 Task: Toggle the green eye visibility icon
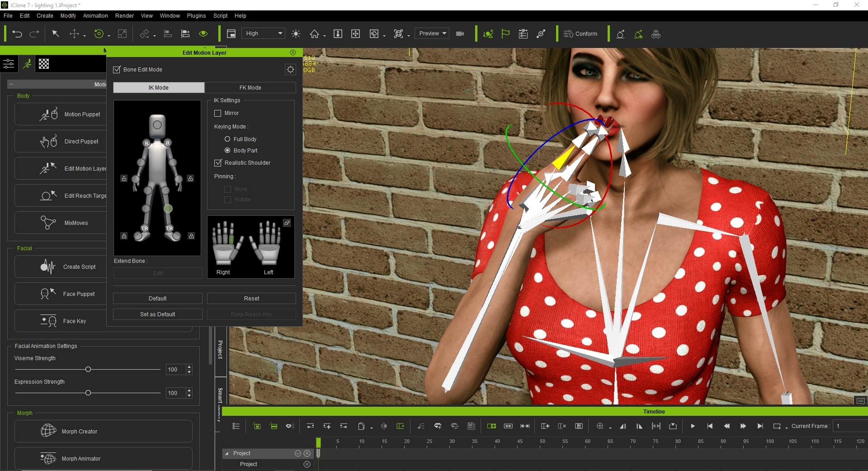[203, 34]
